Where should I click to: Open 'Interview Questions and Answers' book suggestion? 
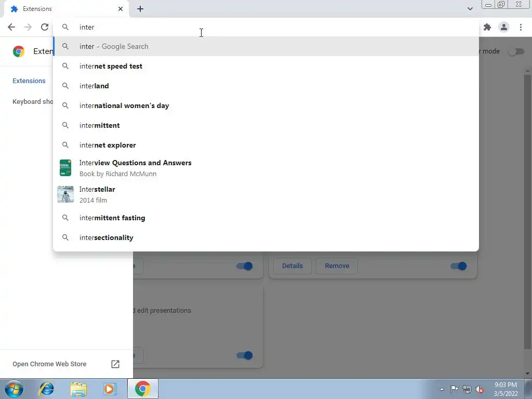265,168
